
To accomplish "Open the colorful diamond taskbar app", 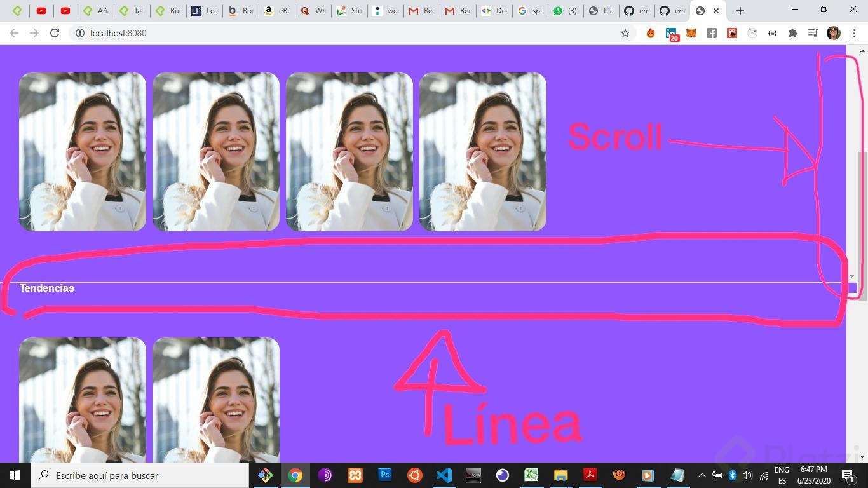I will [266, 475].
